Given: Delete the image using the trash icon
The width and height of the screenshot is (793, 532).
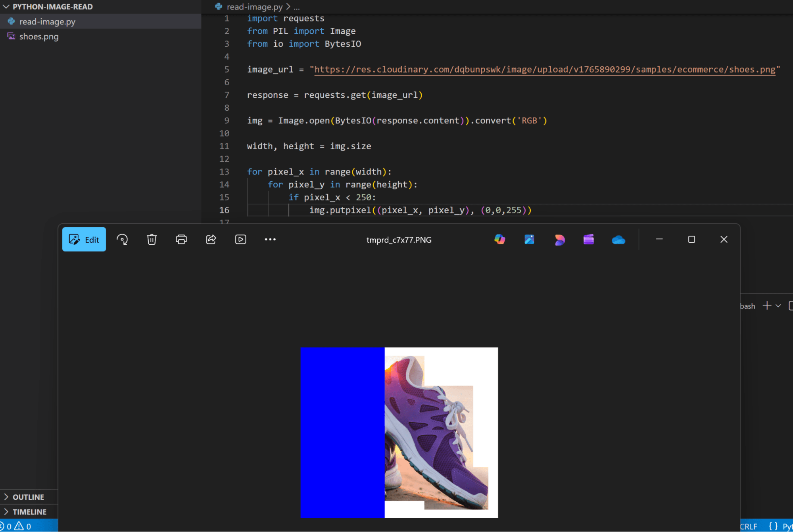Looking at the screenshot, I should (152, 240).
